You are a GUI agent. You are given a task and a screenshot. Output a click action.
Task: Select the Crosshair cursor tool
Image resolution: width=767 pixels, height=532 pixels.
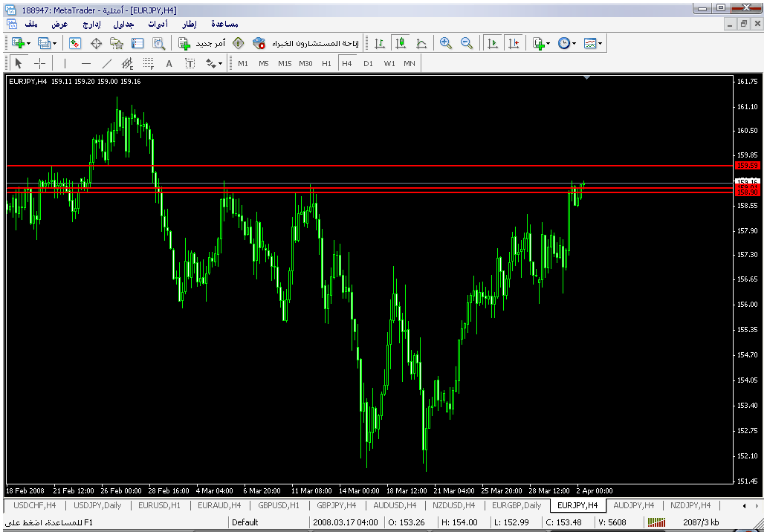pyautogui.click(x=40, y=64)
